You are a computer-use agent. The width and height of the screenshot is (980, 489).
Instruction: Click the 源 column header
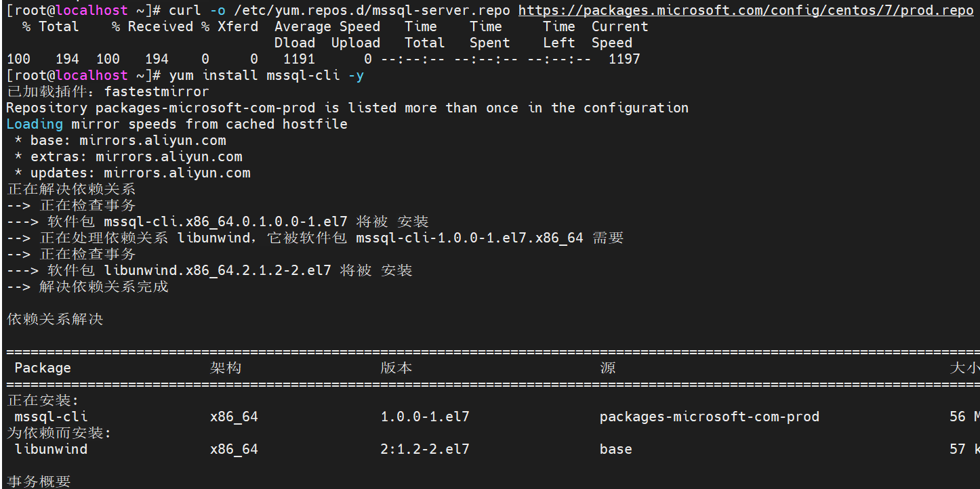pyautogui.click(x=608, y=368)
